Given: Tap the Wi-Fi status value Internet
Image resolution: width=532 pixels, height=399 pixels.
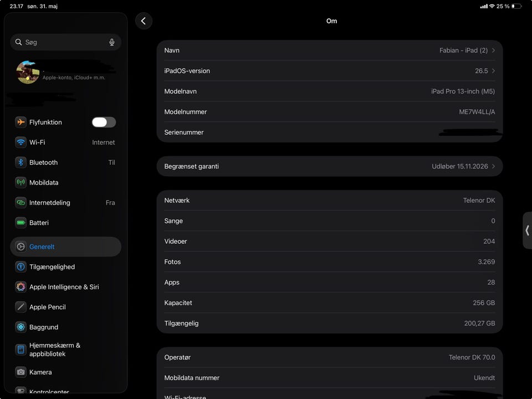Looking at the screenshot, I should tap(103, 142).
